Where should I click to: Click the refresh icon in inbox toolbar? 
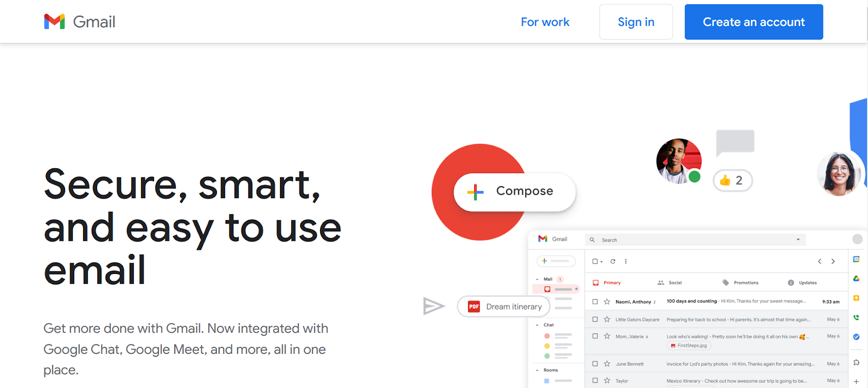pyautogui.click(x=613, y=262)
